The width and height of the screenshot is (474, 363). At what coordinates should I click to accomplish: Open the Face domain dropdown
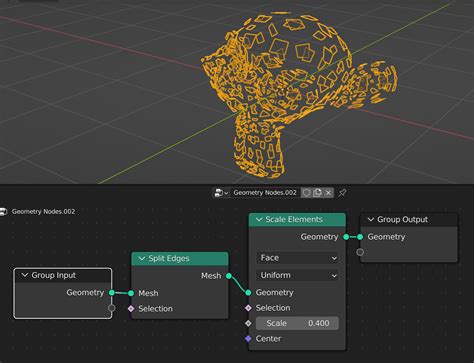pyautogui.click(x=297, y=258)
